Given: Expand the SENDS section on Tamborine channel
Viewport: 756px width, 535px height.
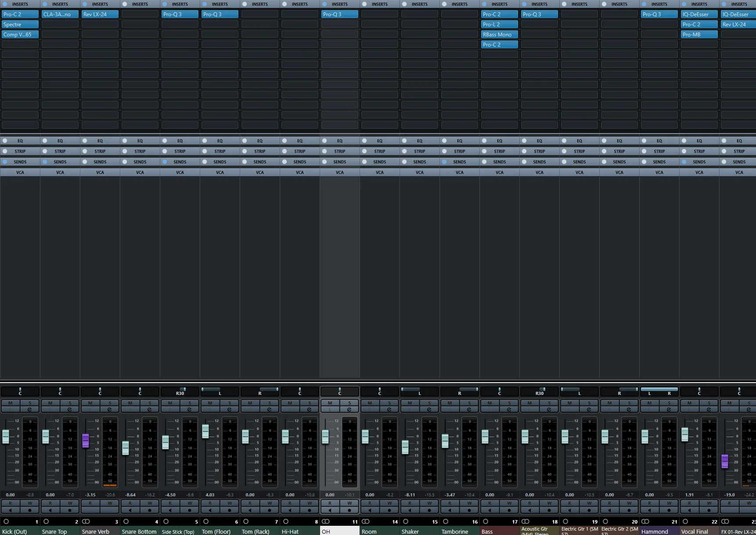Looking at the screenshot, I should (460, 162).
